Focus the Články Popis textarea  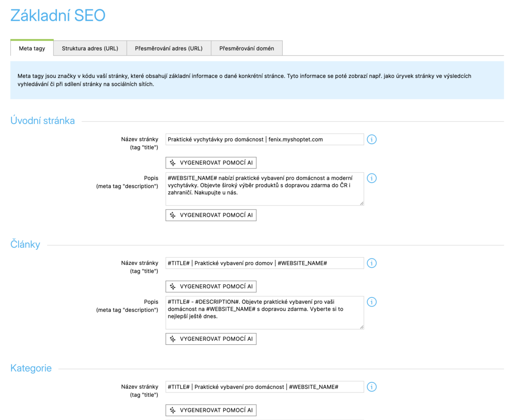265,313
